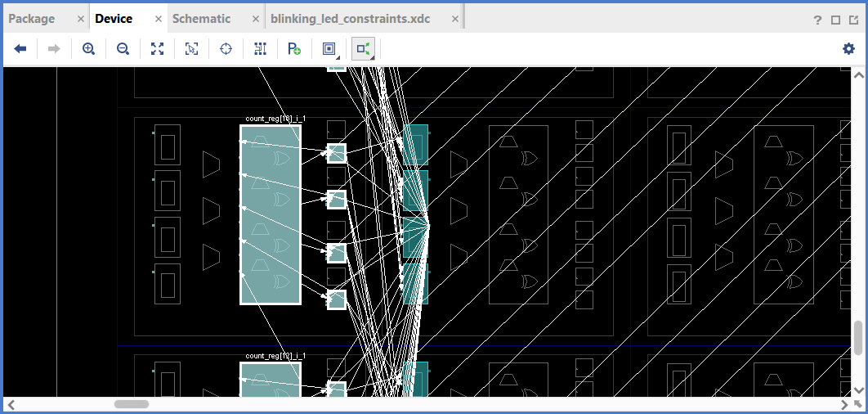Open help with the question mark icon
The image size is (868, 414).
tap(817, 20)
